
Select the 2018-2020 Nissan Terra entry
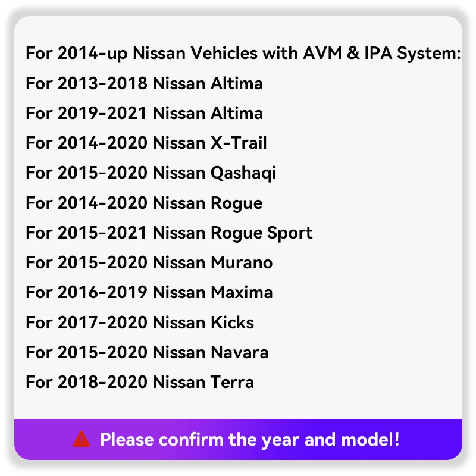140,382
